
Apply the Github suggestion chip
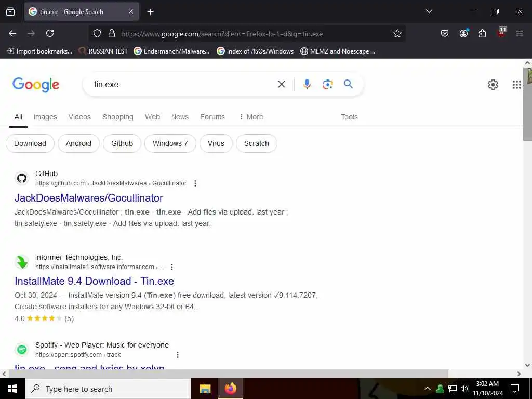(x=122, y=143)
